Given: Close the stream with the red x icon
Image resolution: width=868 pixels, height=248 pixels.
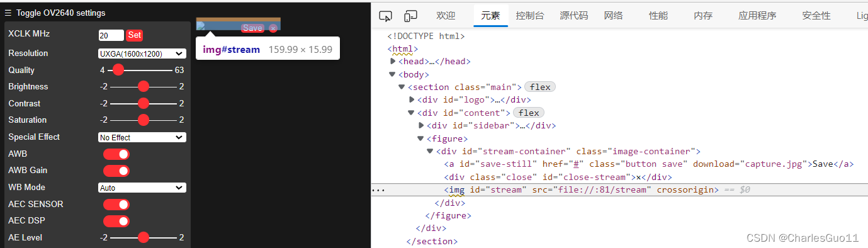Looking at the screenshot, I should click(273, 28).
